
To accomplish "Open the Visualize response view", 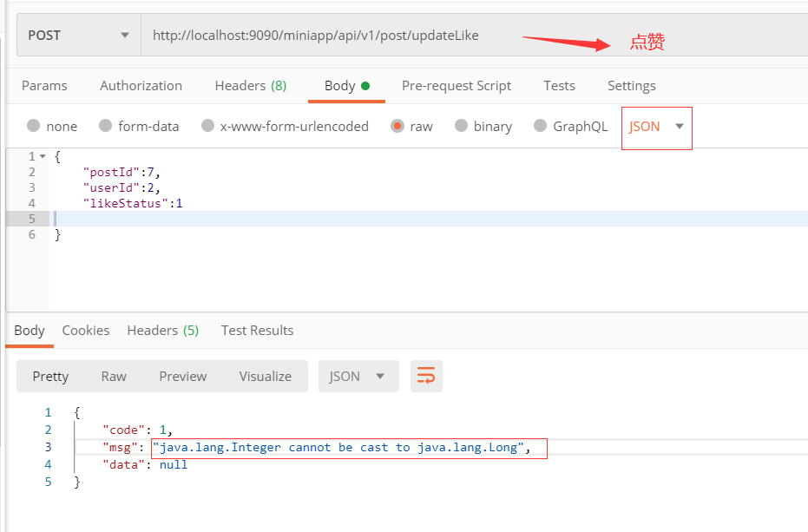I will 265,377.
